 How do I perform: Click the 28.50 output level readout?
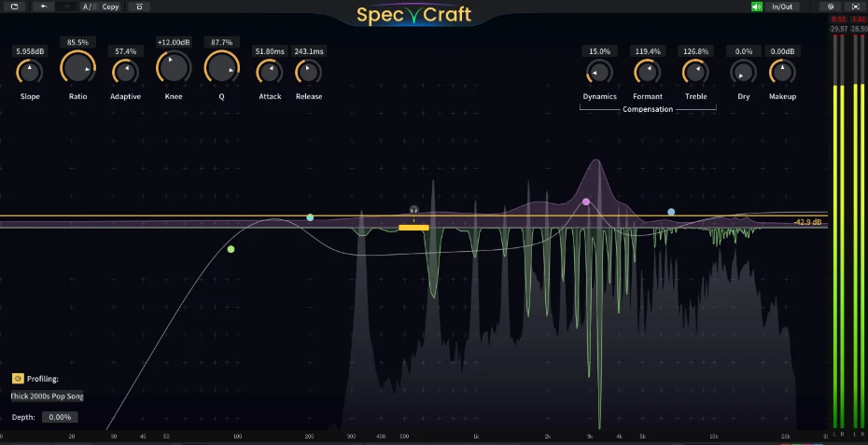[860, 29]
